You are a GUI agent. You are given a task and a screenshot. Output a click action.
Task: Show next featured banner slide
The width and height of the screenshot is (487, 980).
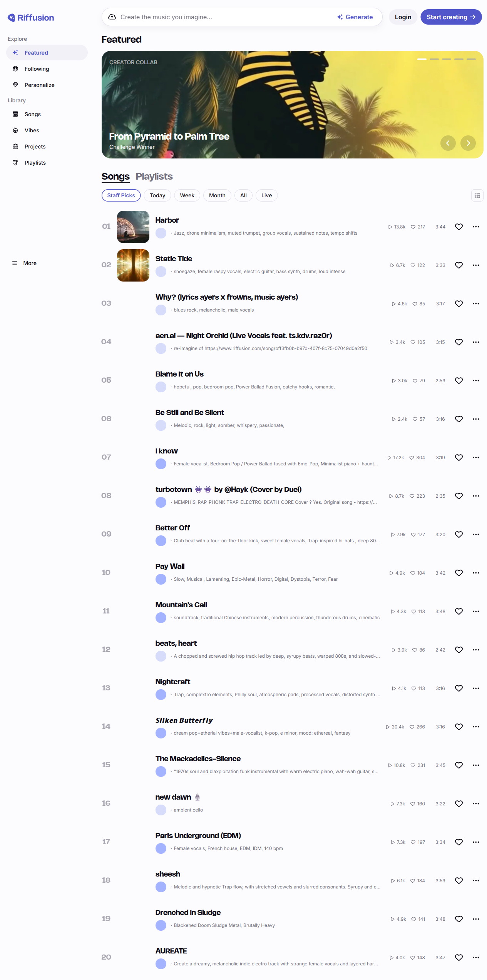(468, 143)
